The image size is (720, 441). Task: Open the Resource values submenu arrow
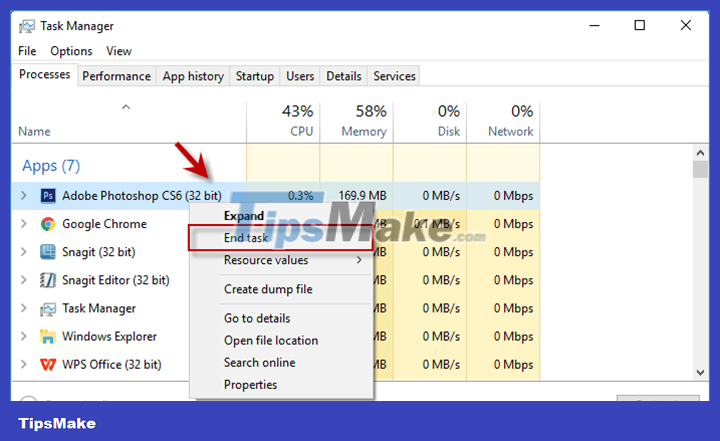[359, 260]
